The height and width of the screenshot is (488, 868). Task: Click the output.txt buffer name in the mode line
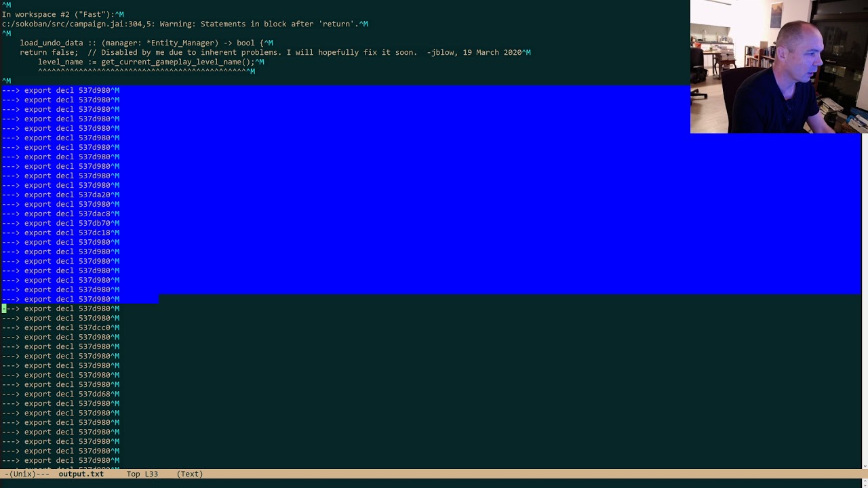tap(81, 474)
